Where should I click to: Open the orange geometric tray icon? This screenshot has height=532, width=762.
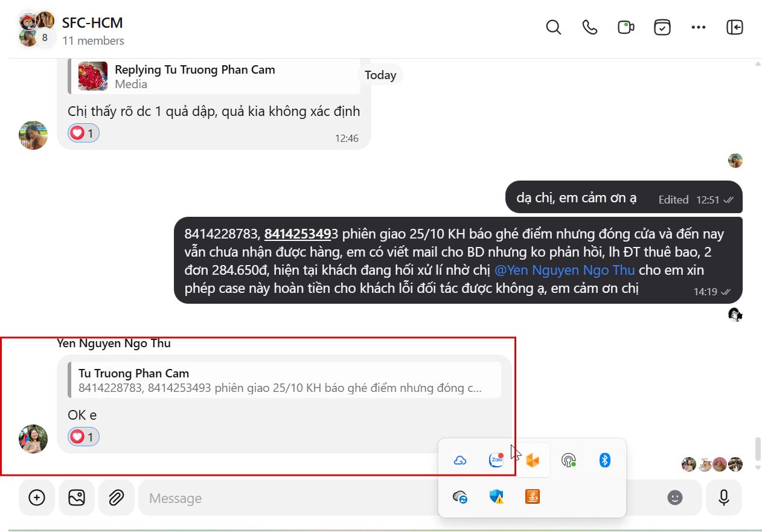(x=533, y=461)
